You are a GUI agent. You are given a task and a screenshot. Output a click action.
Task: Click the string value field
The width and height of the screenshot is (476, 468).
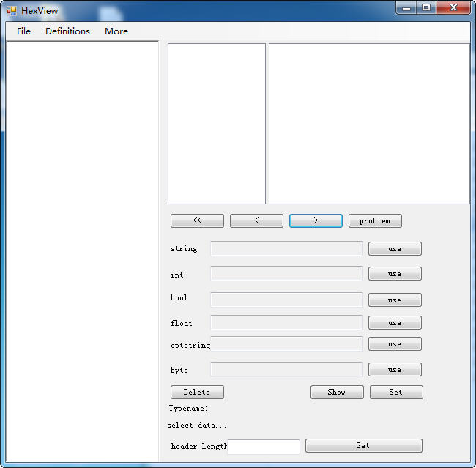tap(286, 248)
